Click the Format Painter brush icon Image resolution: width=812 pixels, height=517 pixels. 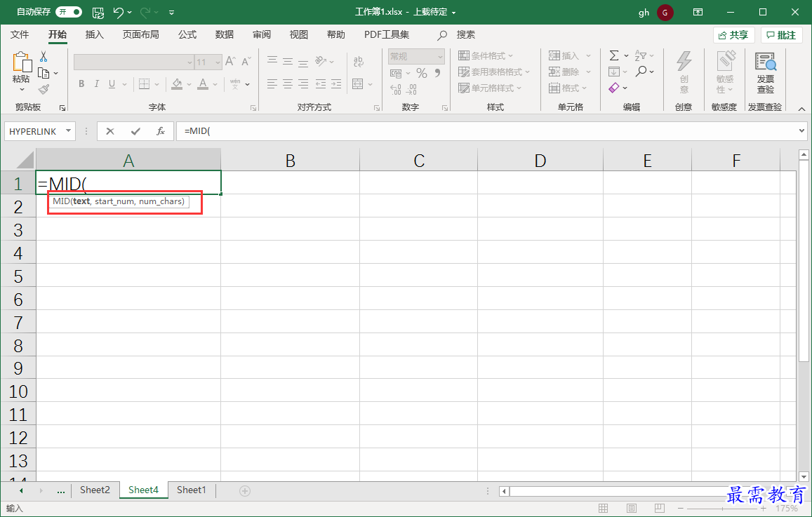(44, 90)
